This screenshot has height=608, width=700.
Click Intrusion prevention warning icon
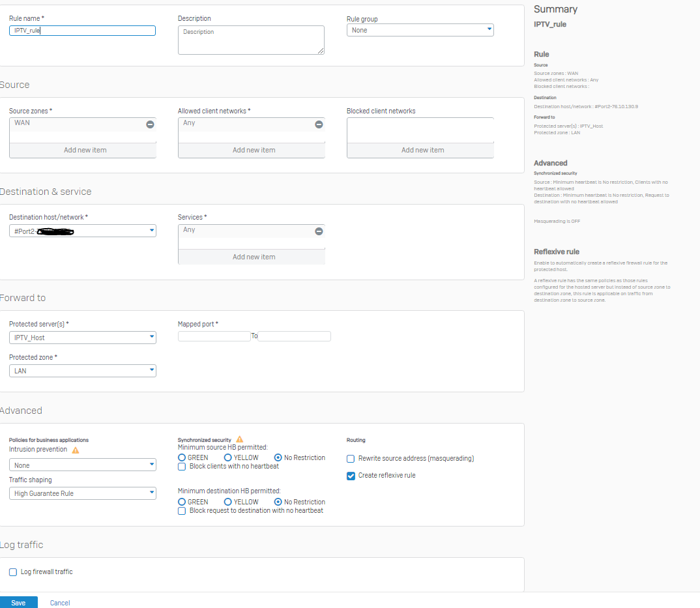[x=76, y=450]
